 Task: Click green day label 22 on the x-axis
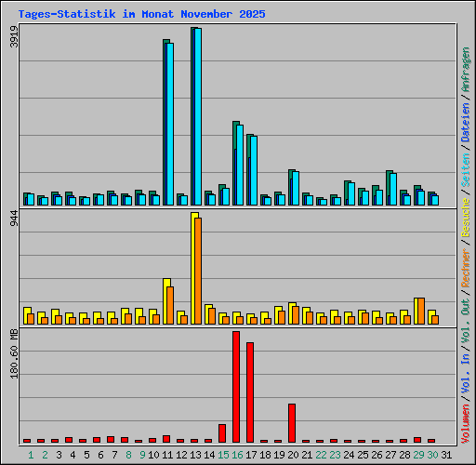[321, 455]
